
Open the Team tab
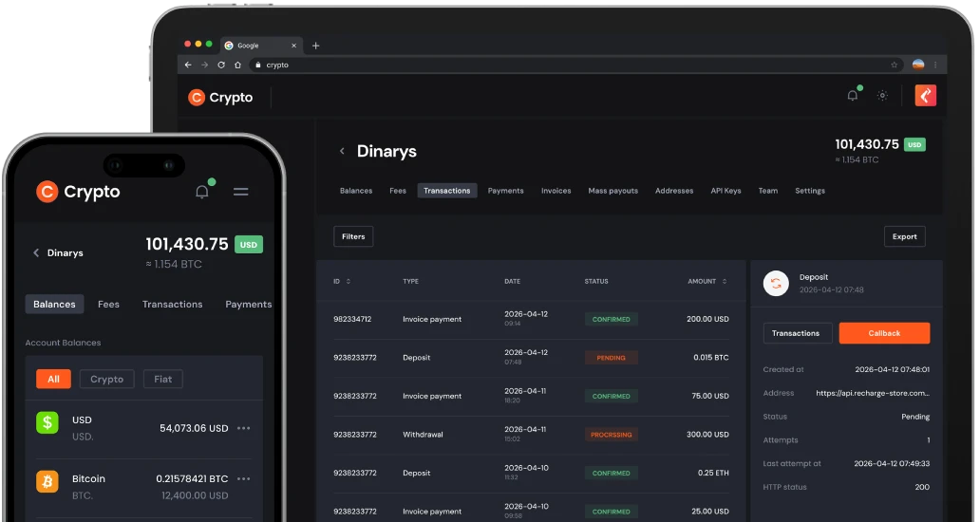pyautogui.click(x=768, y=191)
